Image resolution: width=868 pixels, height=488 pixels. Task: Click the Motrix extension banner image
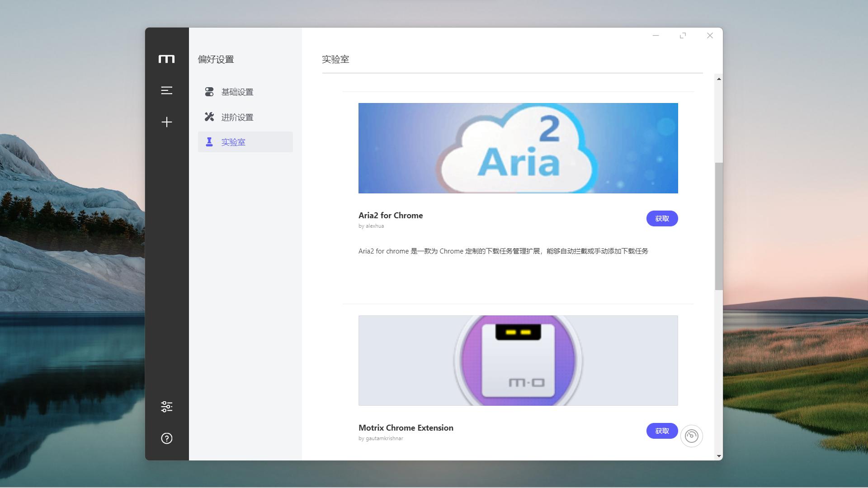coord(518,360)
